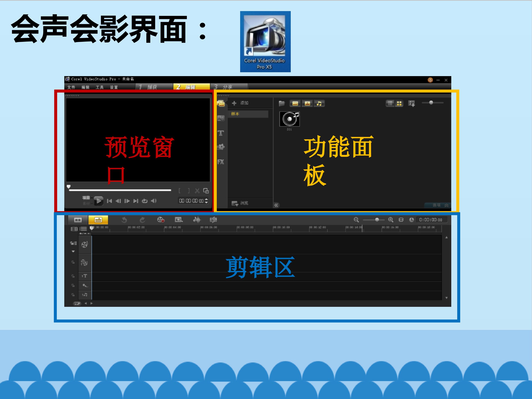
Task: Collapse the library panel with double chevron
Action: pos(276,205)
